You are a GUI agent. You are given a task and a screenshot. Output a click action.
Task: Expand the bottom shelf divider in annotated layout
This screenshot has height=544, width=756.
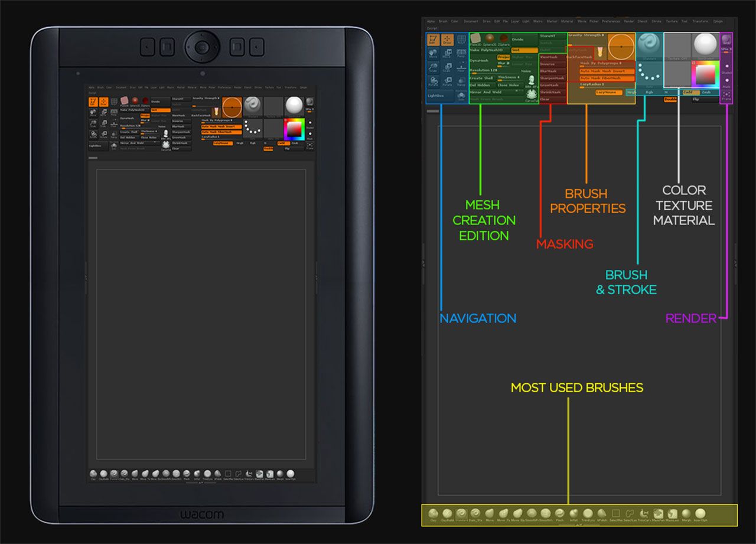579,525
